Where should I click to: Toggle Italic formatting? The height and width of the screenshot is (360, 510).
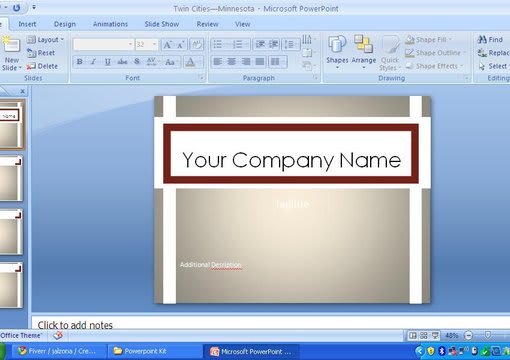[94, 62]
